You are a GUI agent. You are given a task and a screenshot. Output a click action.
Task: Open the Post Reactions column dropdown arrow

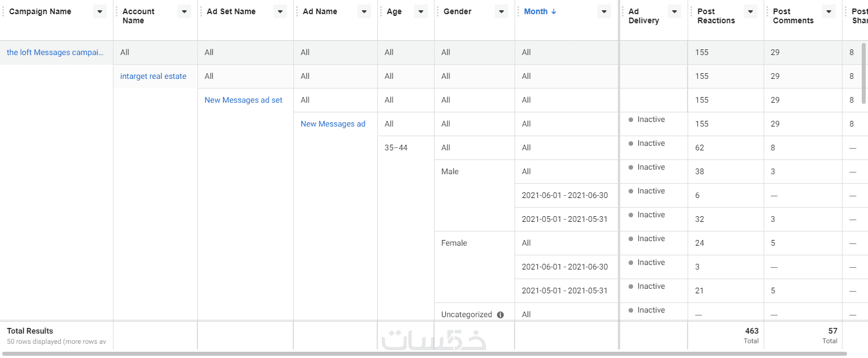click(751, 11)
